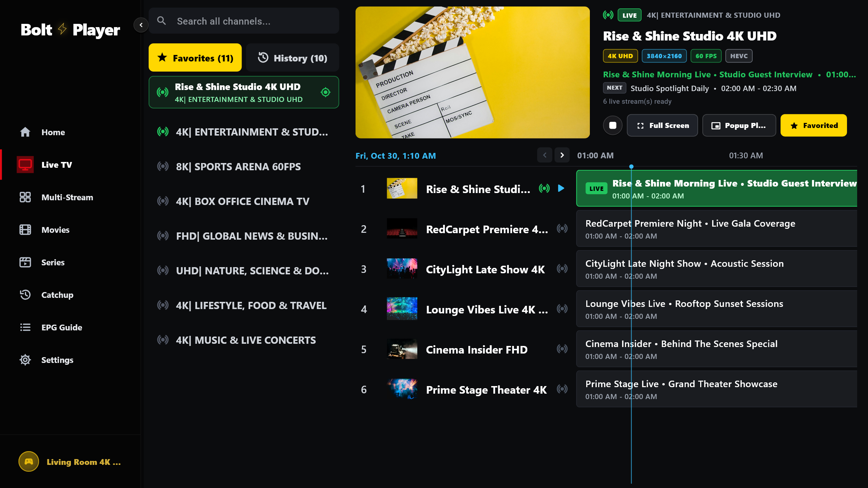
Task: Click the current time marker on timeline
Action: pos(631,167)
